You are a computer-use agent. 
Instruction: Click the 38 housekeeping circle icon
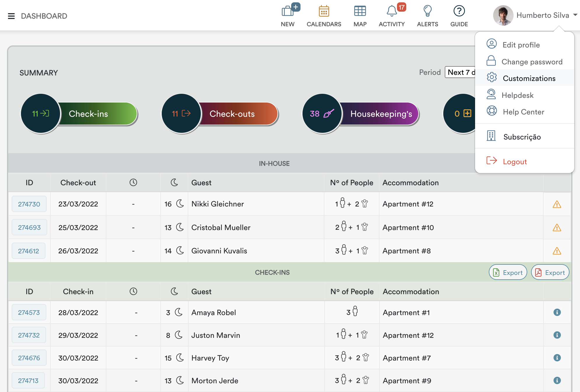coord(322,114)
